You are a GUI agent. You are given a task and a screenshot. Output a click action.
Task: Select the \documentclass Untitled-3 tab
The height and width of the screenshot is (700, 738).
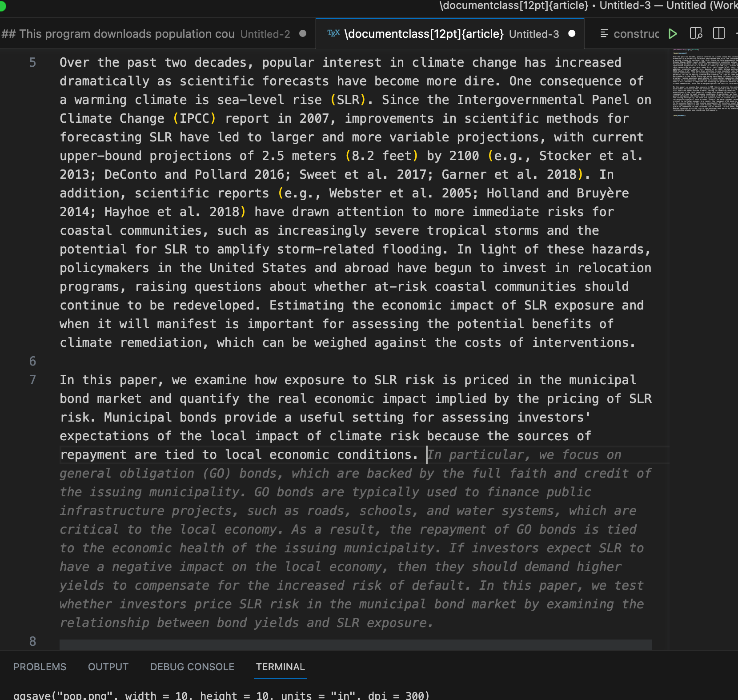pos(450,34)
